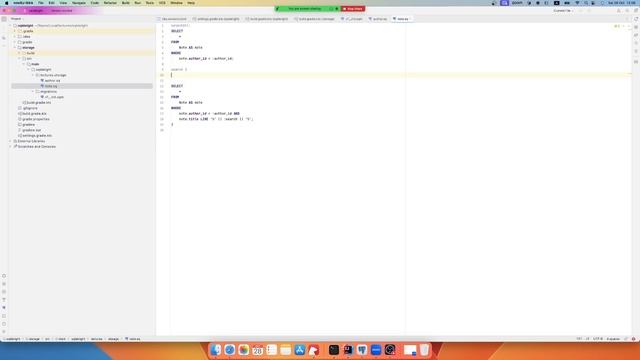This screenshot has width=640, height=360.
Task: Launch Safari from the Dock
Action: pos(229,350)
